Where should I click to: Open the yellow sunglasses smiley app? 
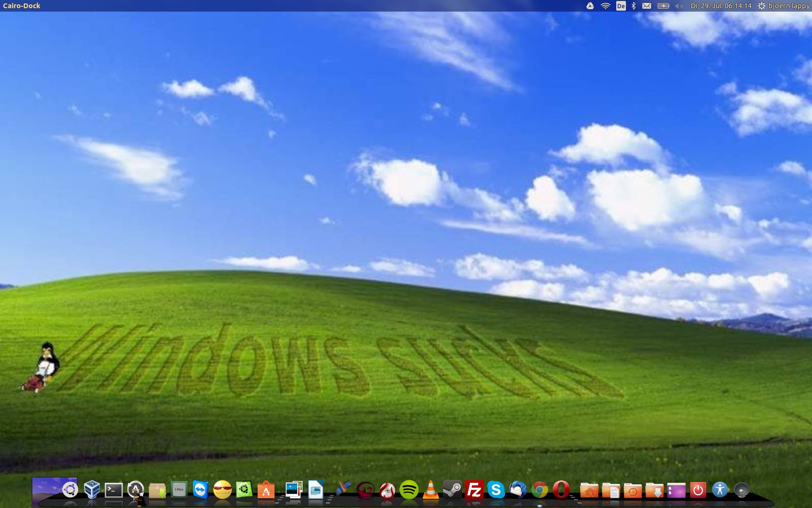coord(222,490)
